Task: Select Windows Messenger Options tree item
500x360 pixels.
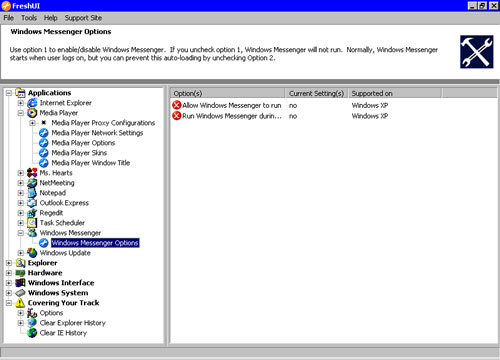Action: [95, 243]
